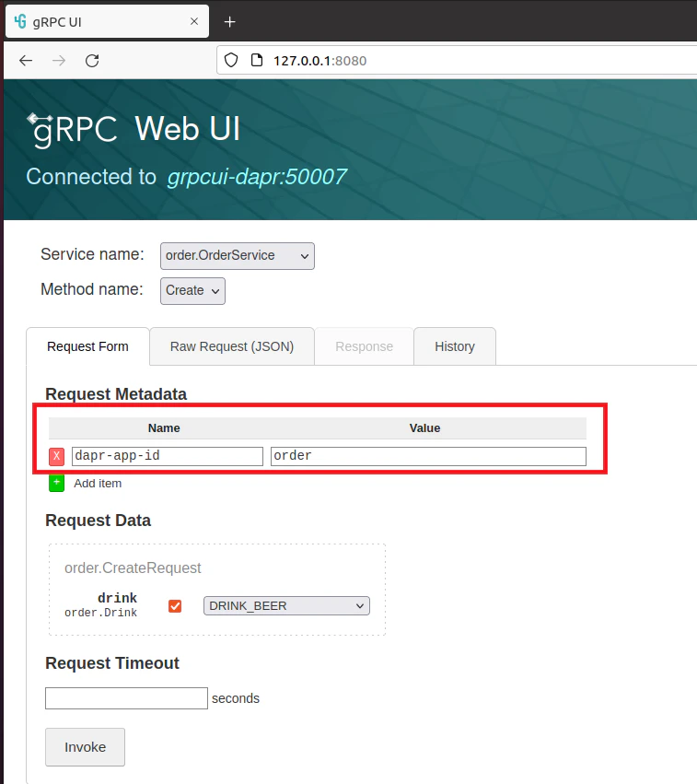Click the Request Timeout seconds field
This screenshot has width=697, height=784.
pos(126,698)
